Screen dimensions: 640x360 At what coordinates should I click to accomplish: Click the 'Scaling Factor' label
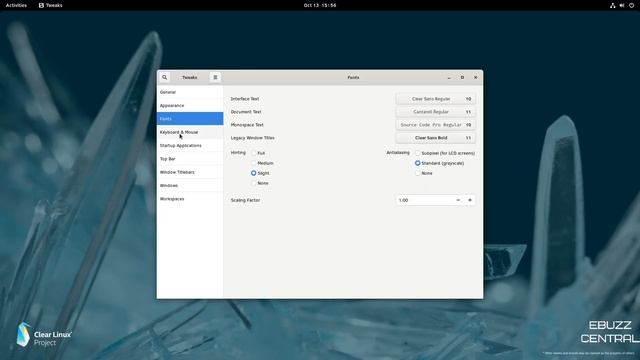(245, 200)
